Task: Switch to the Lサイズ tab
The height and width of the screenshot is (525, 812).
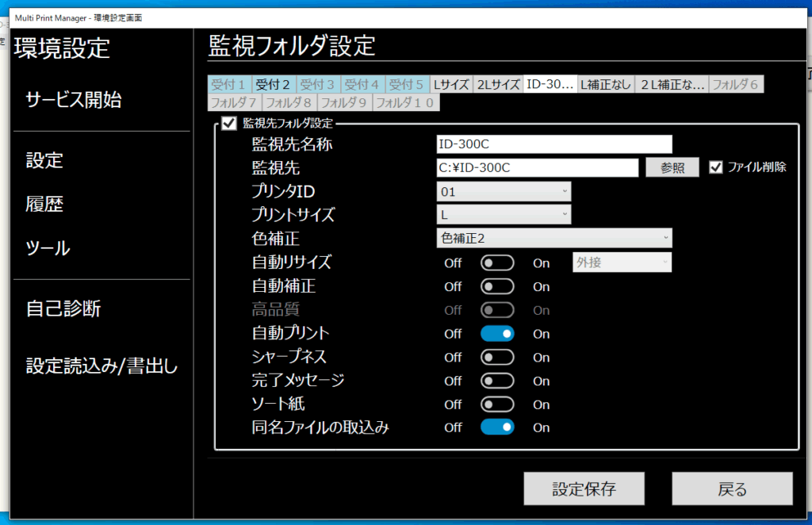Action: point(450,84)
